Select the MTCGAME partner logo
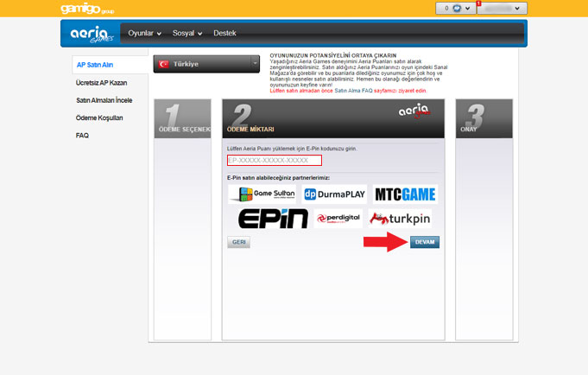The height and width of the screenshot is (375, 588). (x=405, y=194)
